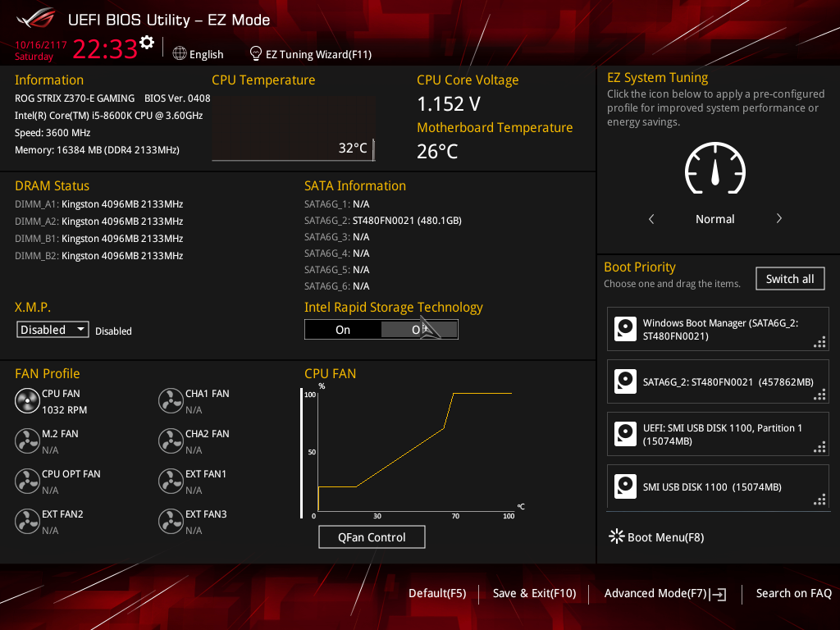Viewport: 840px width, 630px height.
Task: Click the 10/16/2117 date text
Action: pos(41,45)
